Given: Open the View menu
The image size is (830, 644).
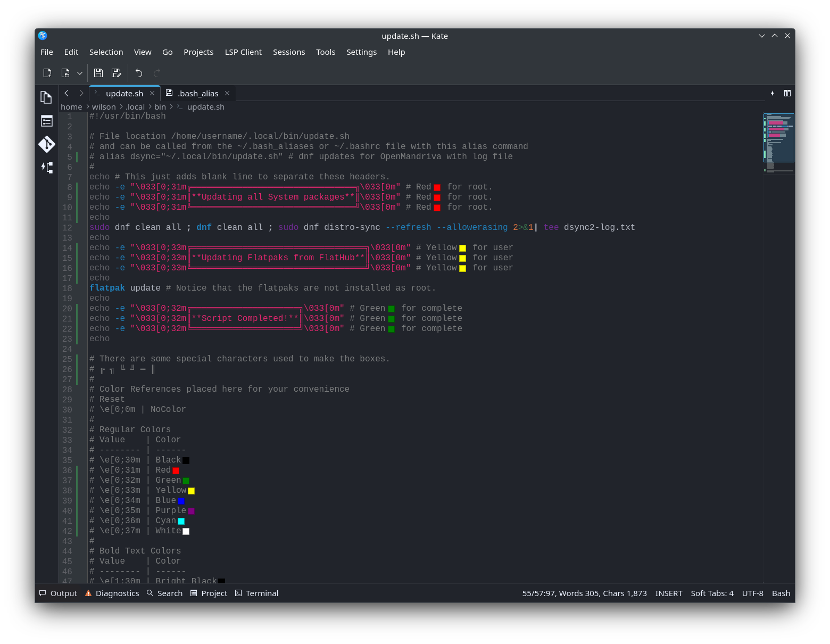Looking at the screenshot, I should coord(143,52).
